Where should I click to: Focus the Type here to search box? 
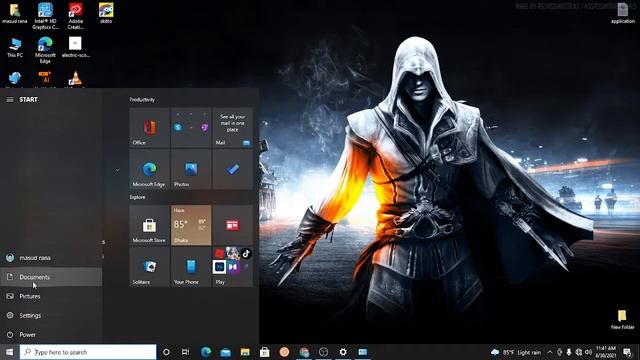[88, 352]
